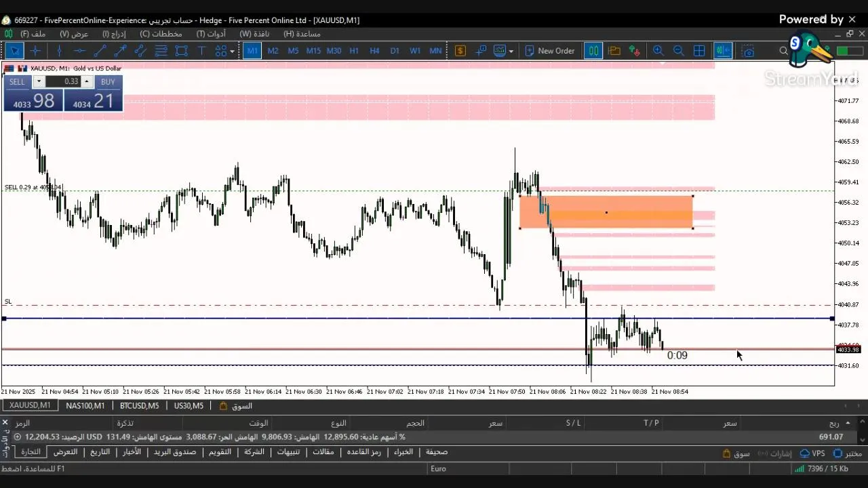Switch chart to H4 timeframe
868x488 pixels.
[374, 51]
